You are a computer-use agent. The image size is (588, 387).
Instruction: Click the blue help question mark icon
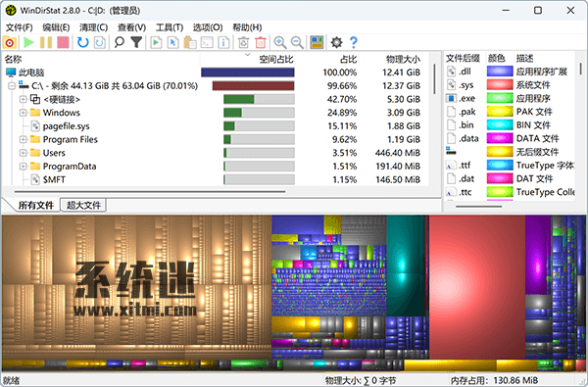(x=353, y=42)
